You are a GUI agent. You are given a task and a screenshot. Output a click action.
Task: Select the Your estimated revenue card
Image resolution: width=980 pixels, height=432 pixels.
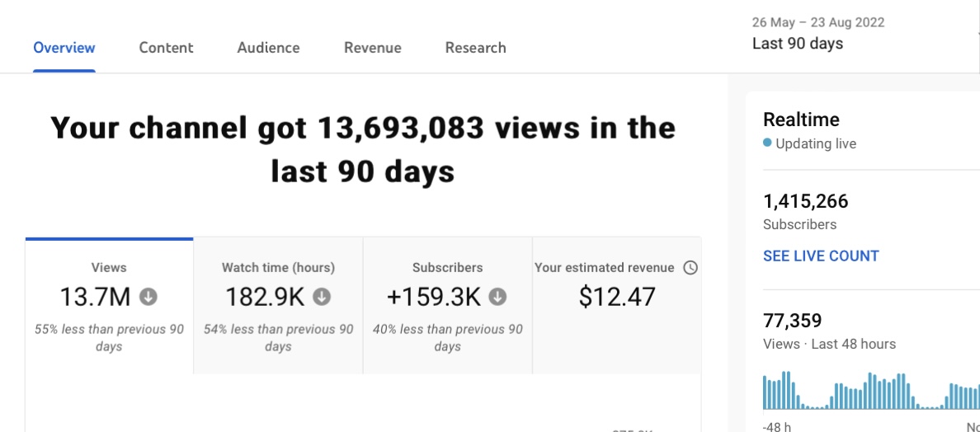point(617,306)
